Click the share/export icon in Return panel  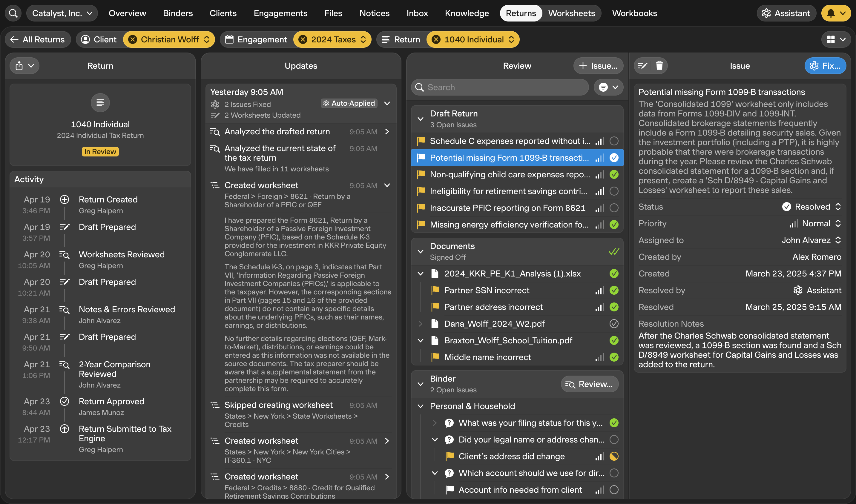(x=19, y=66)
